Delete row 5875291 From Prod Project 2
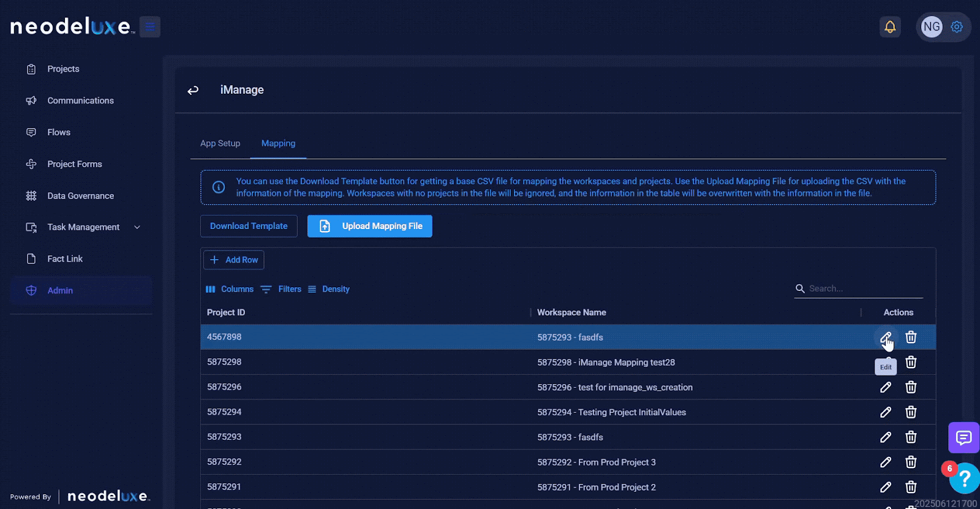980x509 pixels. [911, 488]
